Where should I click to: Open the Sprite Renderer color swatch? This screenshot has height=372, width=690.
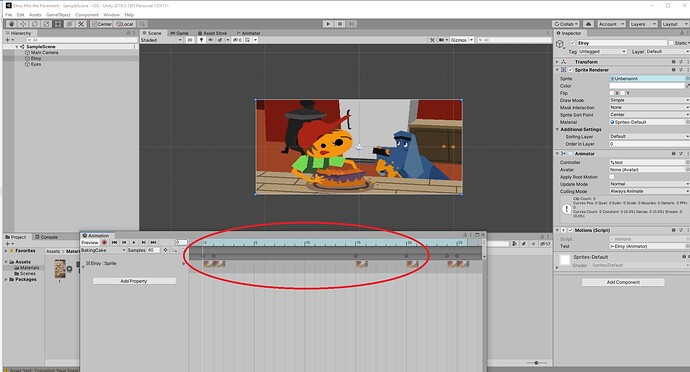click(x=647, y=86)
